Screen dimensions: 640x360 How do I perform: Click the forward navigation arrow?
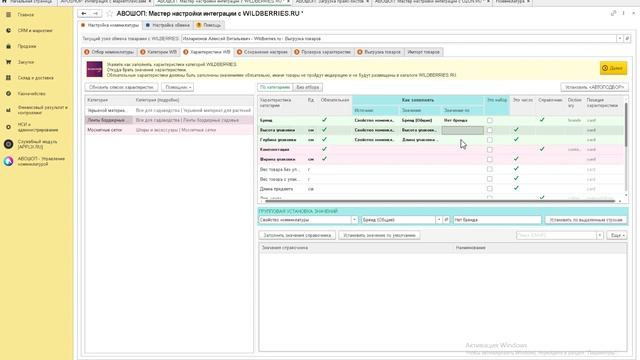[x=96, y=13]
